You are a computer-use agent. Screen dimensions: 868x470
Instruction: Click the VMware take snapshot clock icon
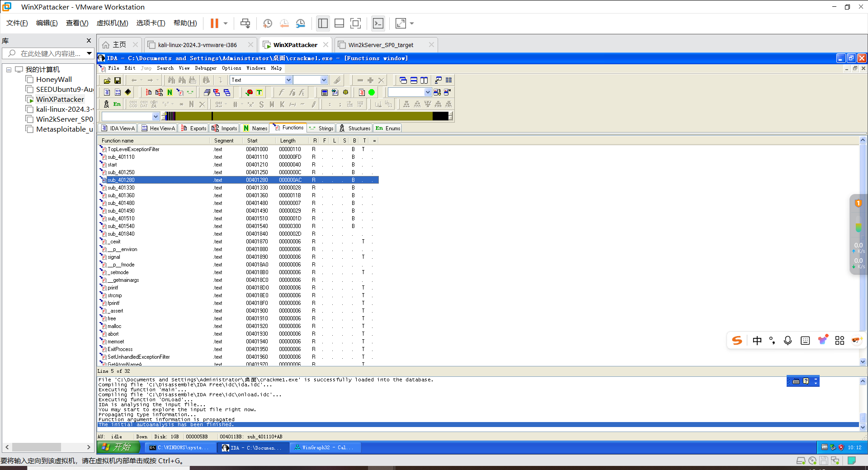pos(268,23)
